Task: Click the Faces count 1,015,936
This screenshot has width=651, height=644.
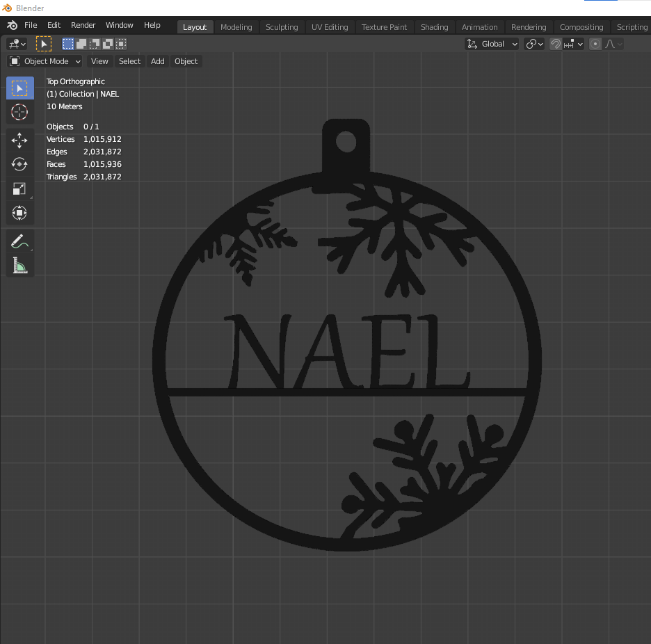Action: pos(102,164)
